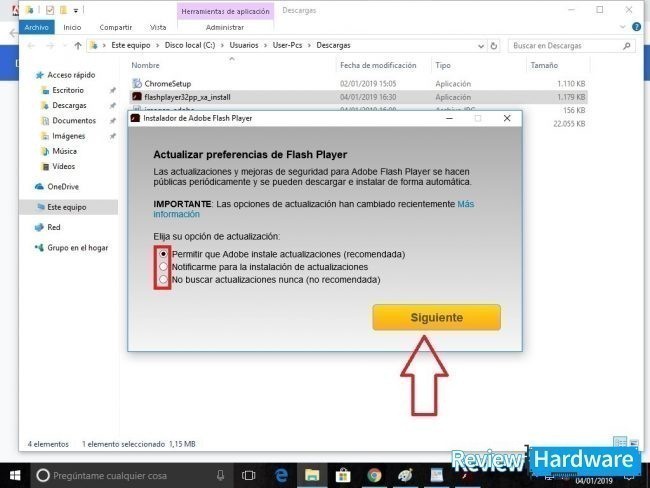This screenshot has width=650, height=488.
Task: Launch Google Chrome from the taskbar
Action: [x=374, y=475]
